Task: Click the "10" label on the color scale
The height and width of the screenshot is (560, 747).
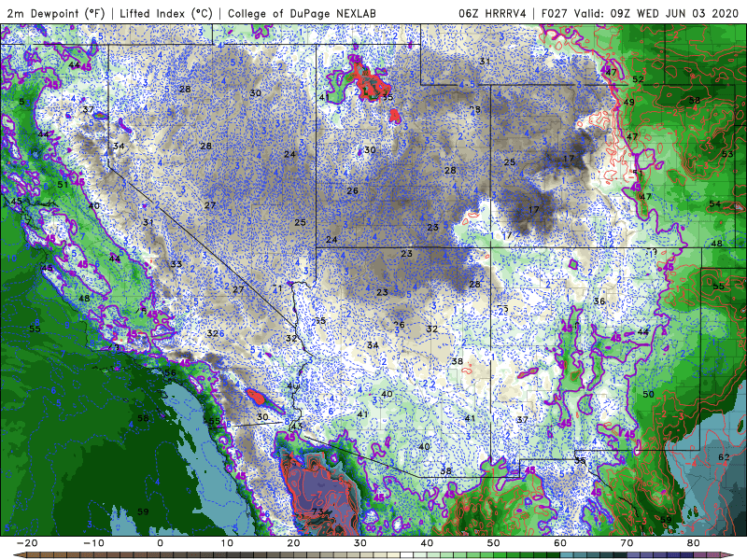Action: [227, 543]
